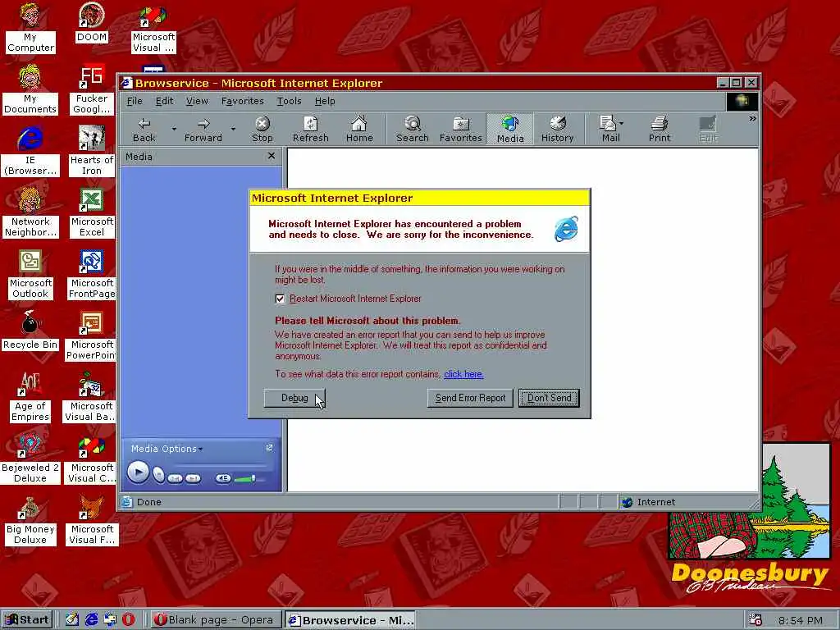Select the My Computer desktop icon

click(30, 28)
